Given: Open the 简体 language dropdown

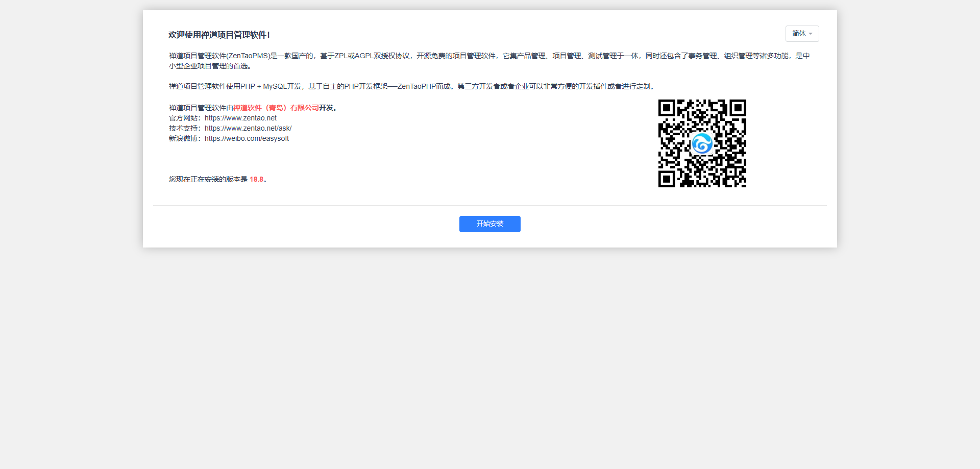Looking at the screenshot, I should pos(802,34).
